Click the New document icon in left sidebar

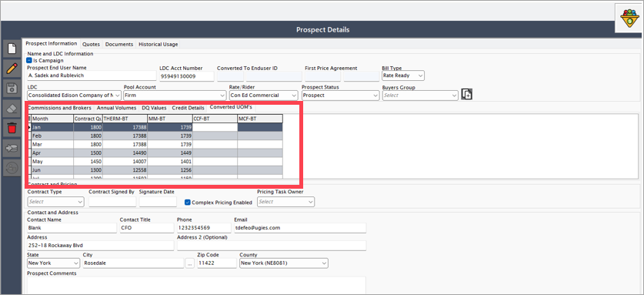click(x=12, y=49)
